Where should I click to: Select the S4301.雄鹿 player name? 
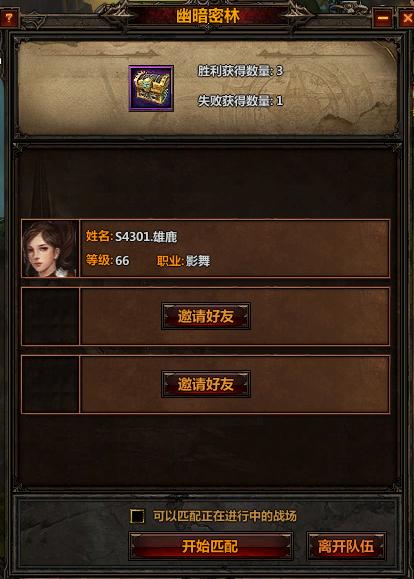point(146,236)
